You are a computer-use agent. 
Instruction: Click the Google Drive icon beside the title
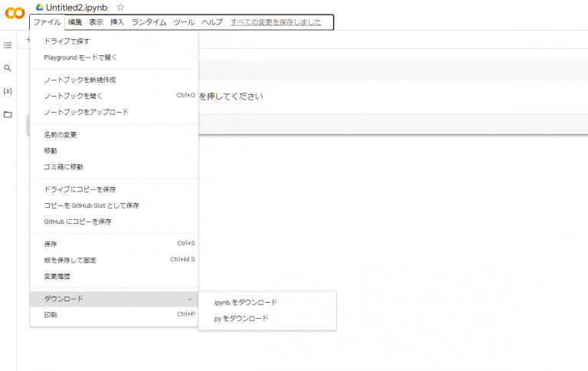pyautogui.click(x=39, y=7)
